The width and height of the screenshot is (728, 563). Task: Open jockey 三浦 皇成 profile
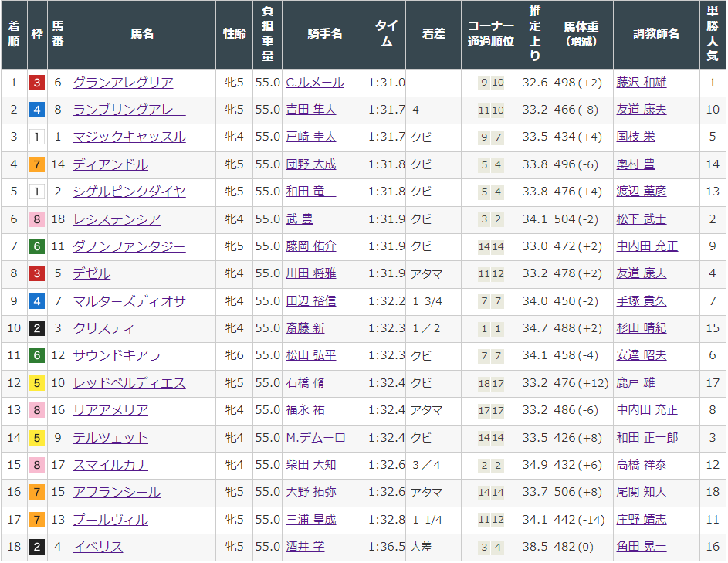point(310,520)
